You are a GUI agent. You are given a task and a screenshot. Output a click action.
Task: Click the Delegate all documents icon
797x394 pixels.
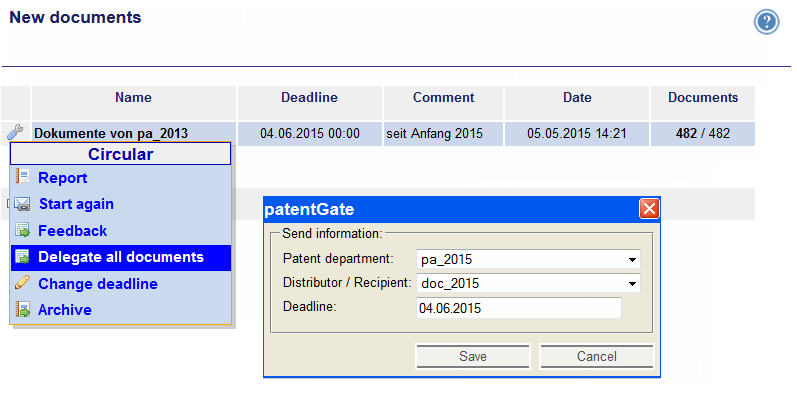[22, 257]
